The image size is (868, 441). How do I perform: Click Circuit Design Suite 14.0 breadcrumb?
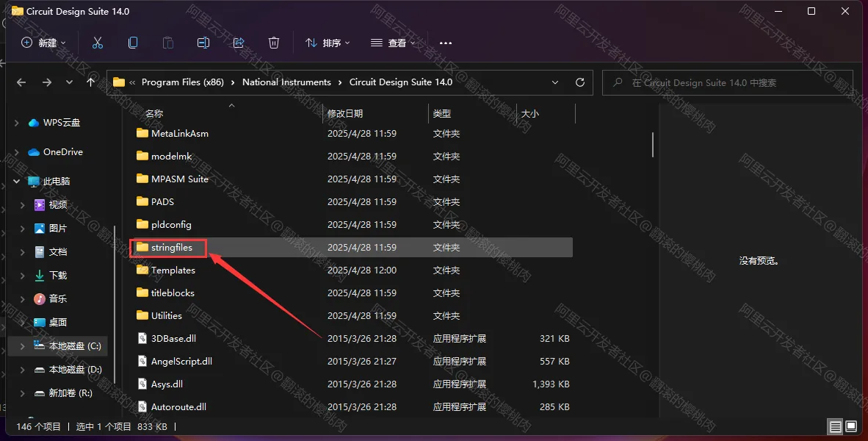401,82
